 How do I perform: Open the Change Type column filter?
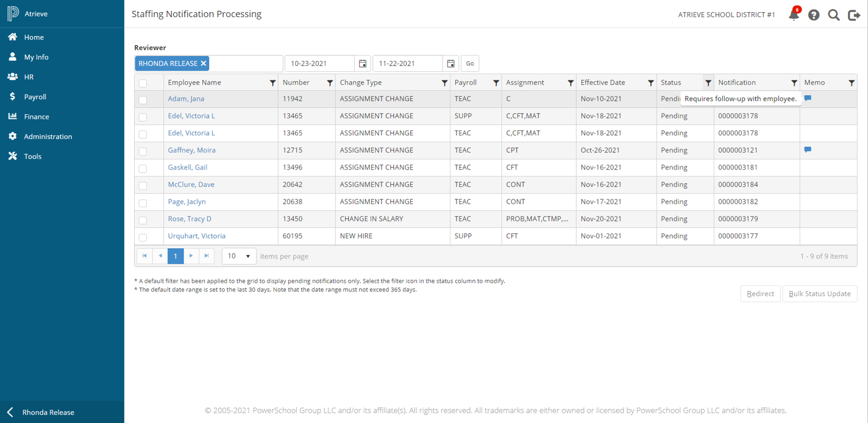[444, 83]
